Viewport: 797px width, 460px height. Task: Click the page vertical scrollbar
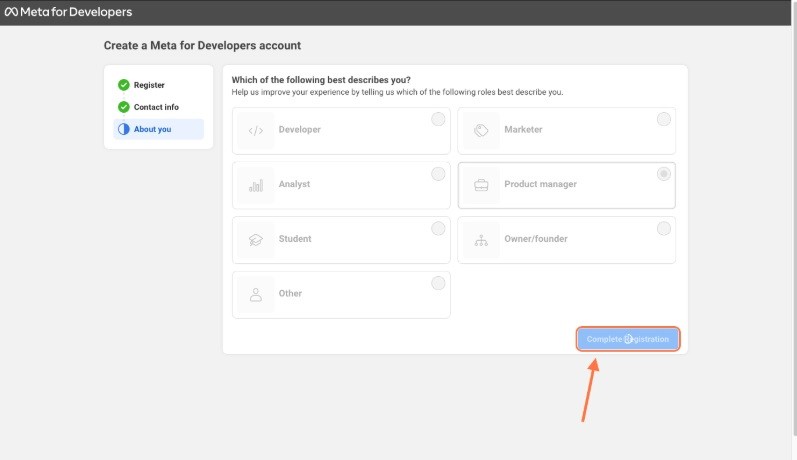[x=794, y=219]
